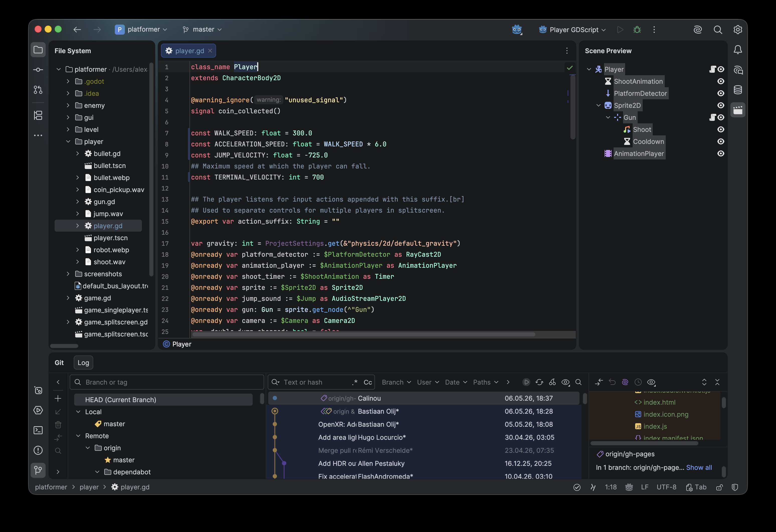Open Search Everywhere magnifier icon
Viewport: 776px width, 532px height.
[x=718, y=29]
